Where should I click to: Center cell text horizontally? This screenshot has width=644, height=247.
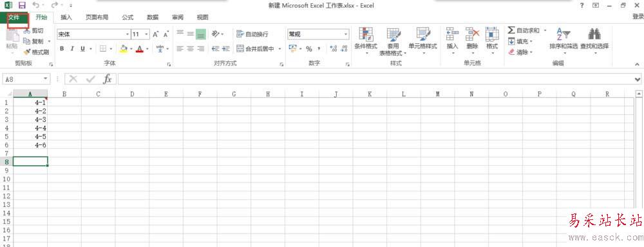click(190, 49)
